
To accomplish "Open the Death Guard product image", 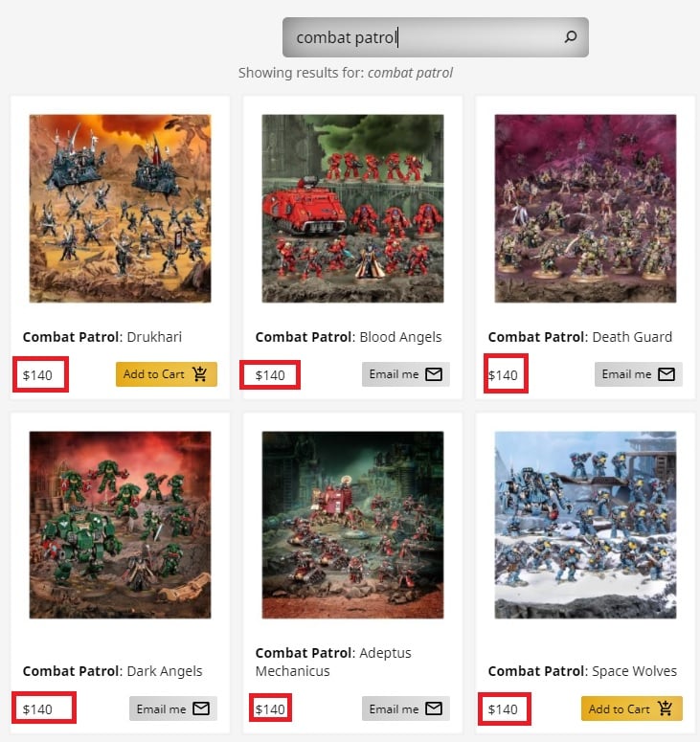I will [585, 208].
